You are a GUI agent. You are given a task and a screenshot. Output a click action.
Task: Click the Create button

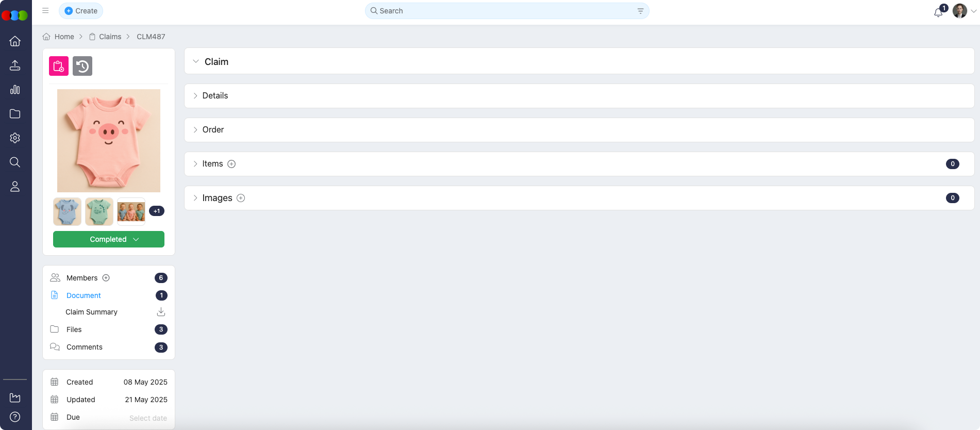81,11
